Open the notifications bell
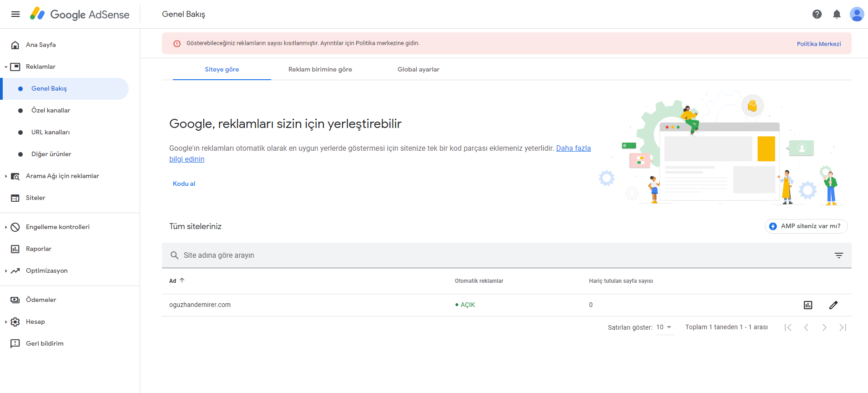The height and width of the screenshot is (393, 868). coord(837,14)
